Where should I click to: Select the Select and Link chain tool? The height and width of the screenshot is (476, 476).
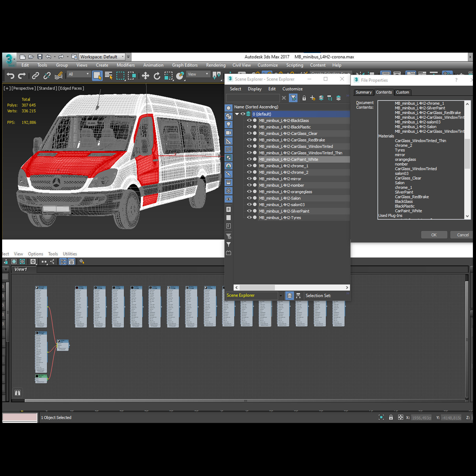point(35,76)
